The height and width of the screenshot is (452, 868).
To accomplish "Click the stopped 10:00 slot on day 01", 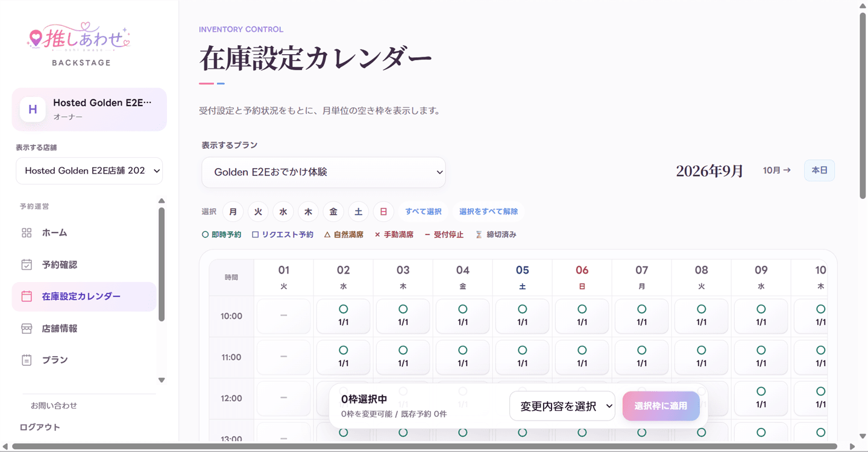I will coord(284,316).
